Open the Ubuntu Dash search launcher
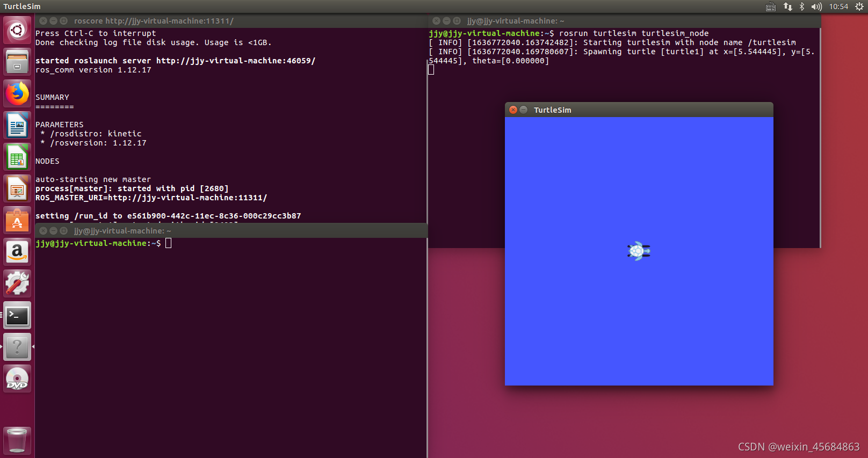Viewport: 868px width, 458px height. click(17, 30)
